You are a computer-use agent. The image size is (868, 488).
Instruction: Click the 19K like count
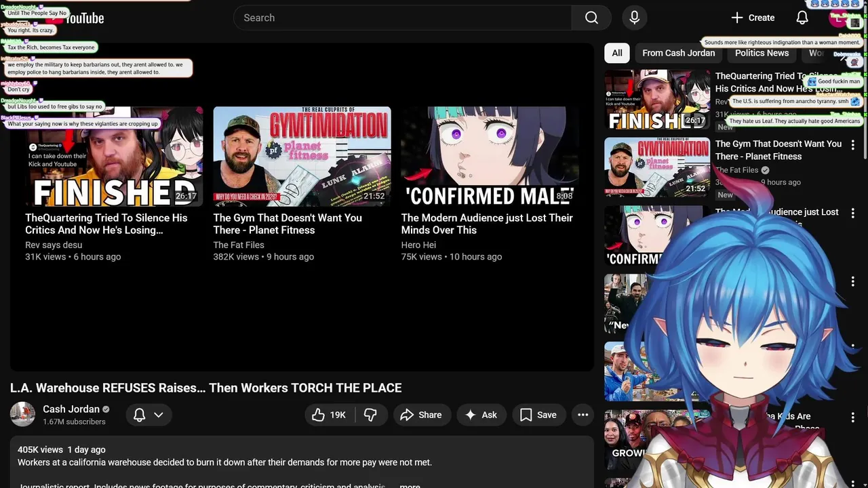338,415
